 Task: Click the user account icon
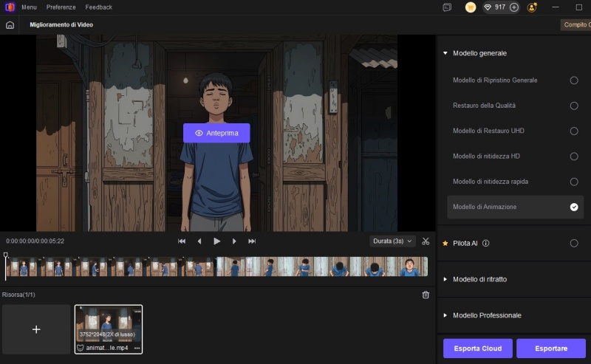(532, 7)
